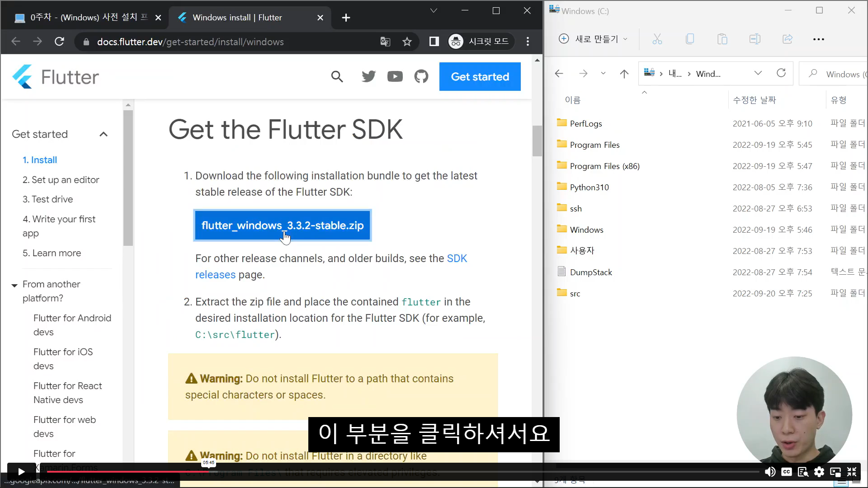
Task: Toggle closed captions CC button
Action: (787, 472)
